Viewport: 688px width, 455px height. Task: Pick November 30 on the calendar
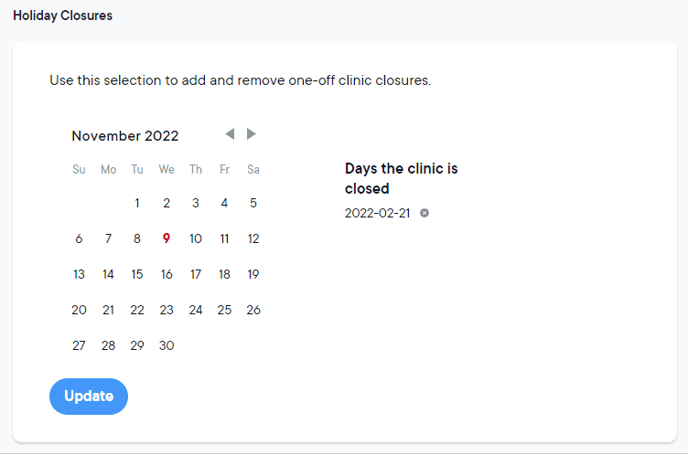[166, 345]
